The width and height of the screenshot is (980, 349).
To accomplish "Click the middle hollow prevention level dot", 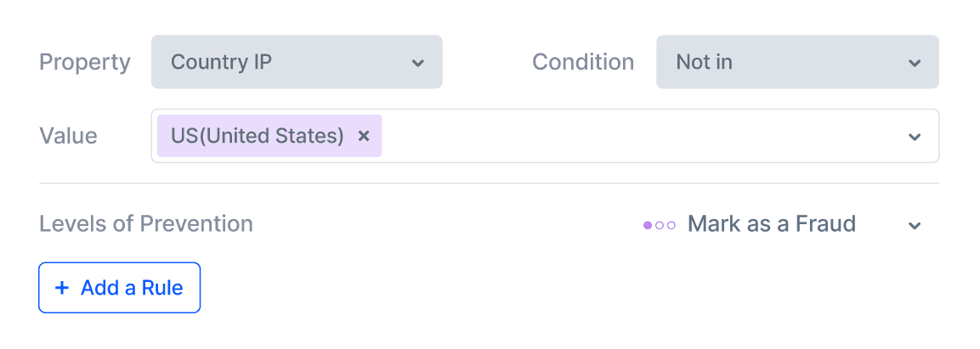I will click(660, 225).
